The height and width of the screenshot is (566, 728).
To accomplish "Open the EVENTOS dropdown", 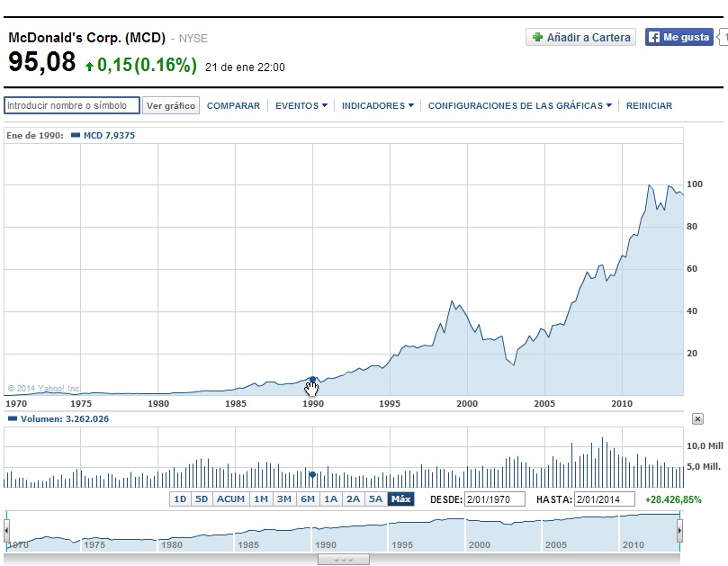I will [x=301, y=106].
